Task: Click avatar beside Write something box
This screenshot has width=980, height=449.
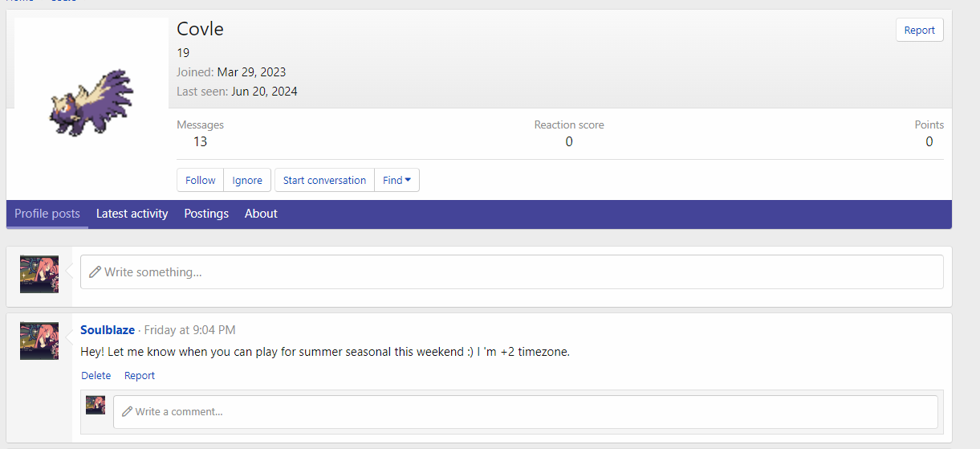Action: pos(39,274)
